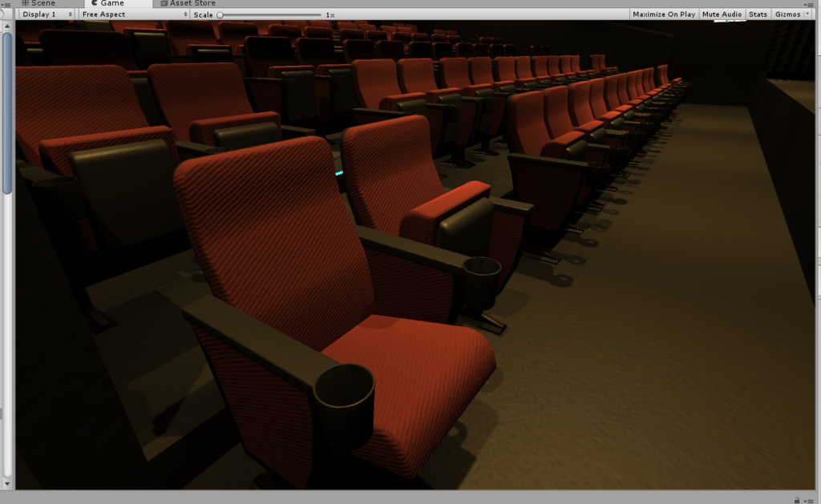The image size is (821, 504).
Task: Expand the Gizmos dropdown arrow
Action: 807,14
